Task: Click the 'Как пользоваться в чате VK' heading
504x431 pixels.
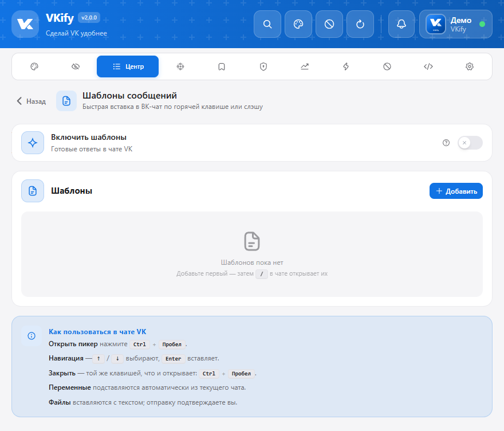Action: (x=97, y=332)
